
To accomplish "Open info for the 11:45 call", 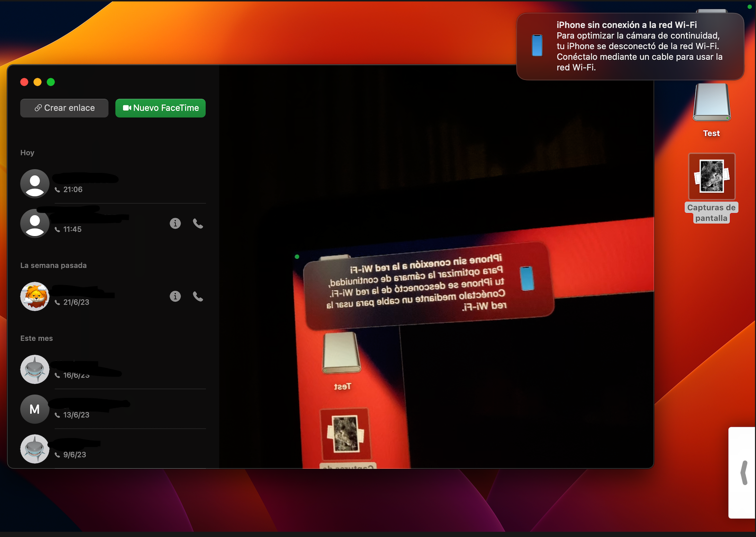I will point(175,224).
